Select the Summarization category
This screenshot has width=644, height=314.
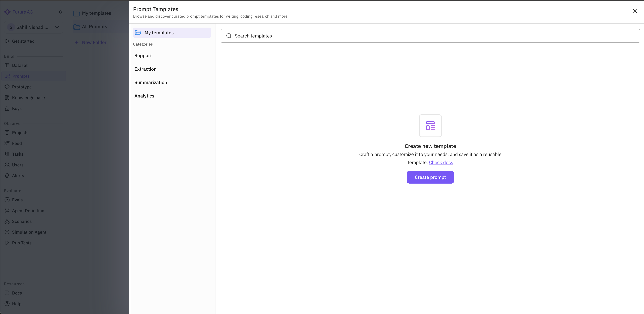click(151, 82)
